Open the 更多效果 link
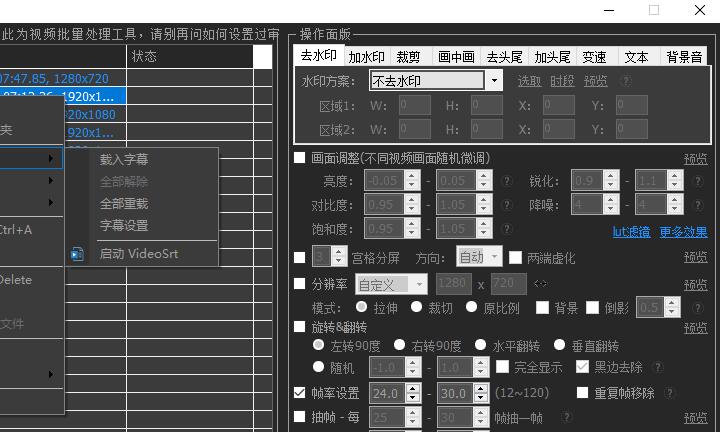720x432 pixels. (683, 232)
